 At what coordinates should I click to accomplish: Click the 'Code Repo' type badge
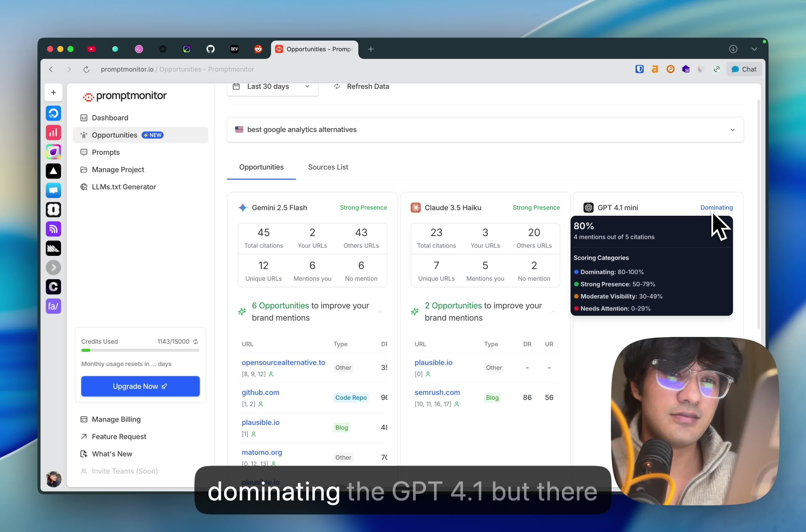[351, 398]
